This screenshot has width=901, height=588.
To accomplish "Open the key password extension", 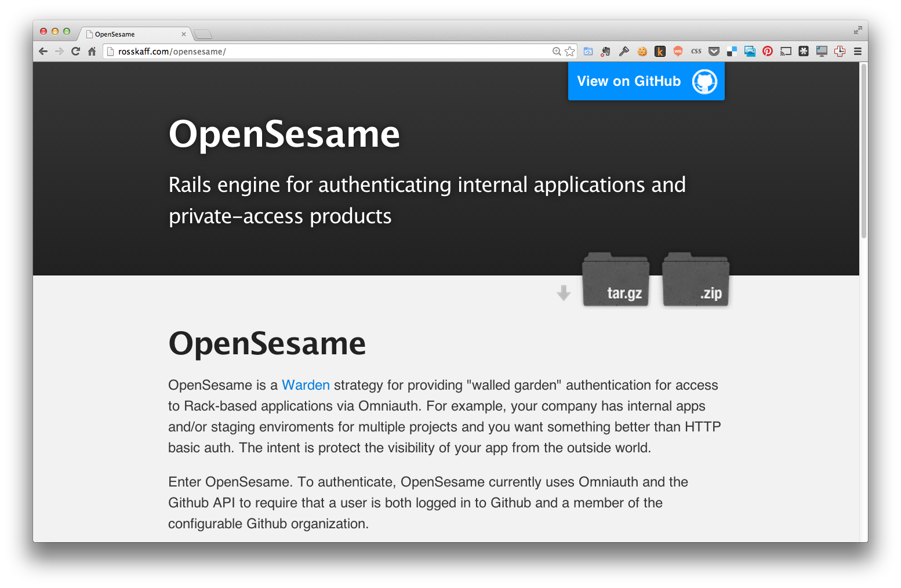I will [x=624, y=52].
